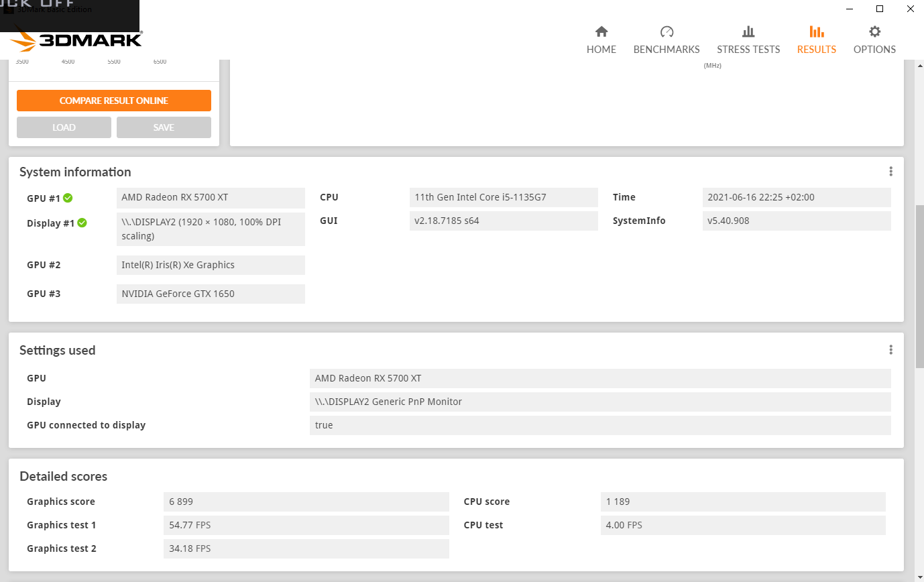
Task: Click BENCHMARKS menu label
Action: 667,50
